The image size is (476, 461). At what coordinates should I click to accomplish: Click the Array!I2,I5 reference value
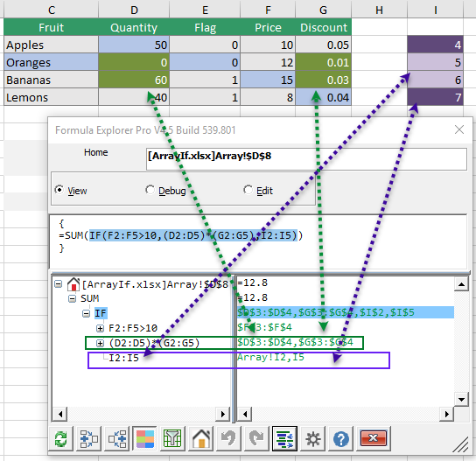[270, 357]
